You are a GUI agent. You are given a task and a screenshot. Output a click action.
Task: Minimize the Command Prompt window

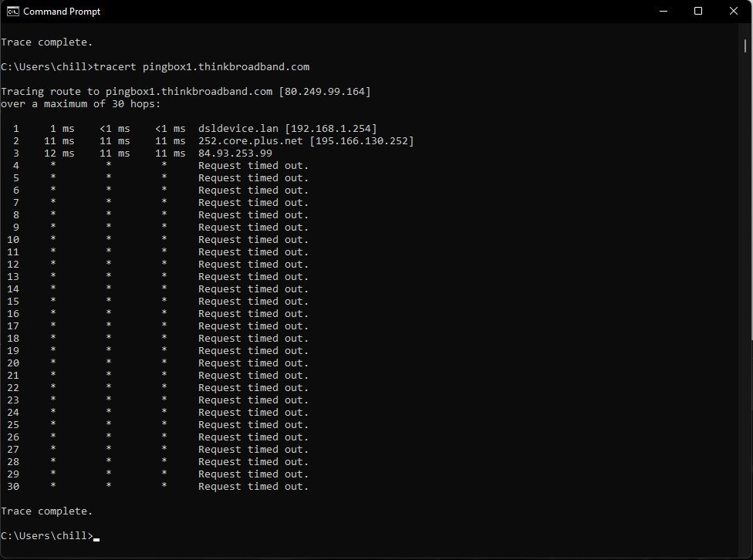(662, 11)
